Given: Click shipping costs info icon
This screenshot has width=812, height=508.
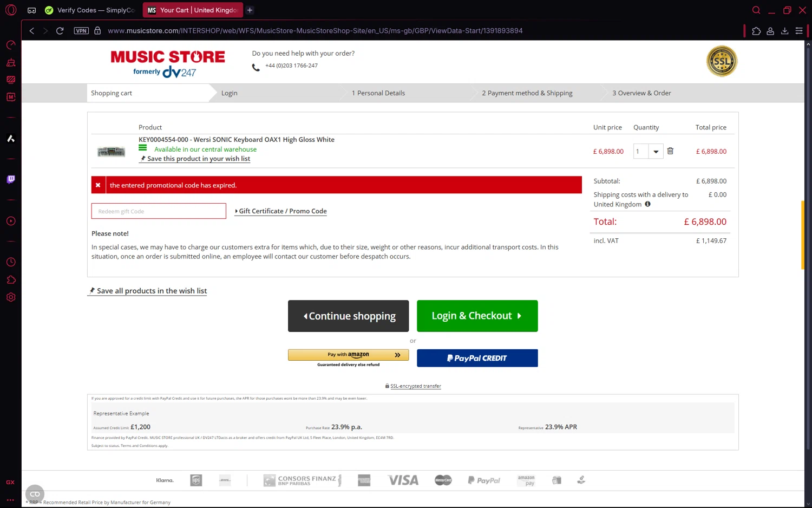Looking at the screenshot, I should tap(647, 204).
